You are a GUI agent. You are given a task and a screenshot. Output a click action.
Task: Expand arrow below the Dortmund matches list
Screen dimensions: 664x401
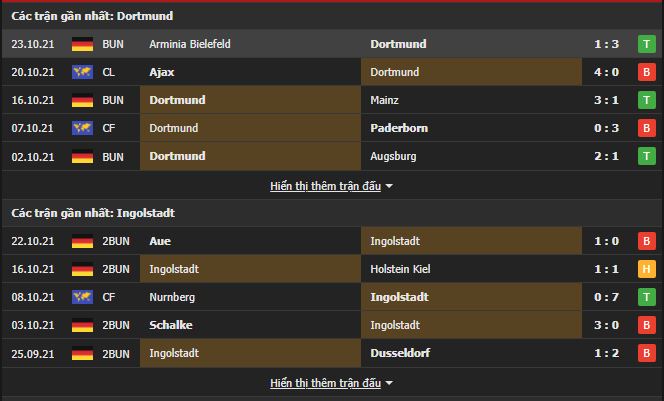[x=389, y=186]
